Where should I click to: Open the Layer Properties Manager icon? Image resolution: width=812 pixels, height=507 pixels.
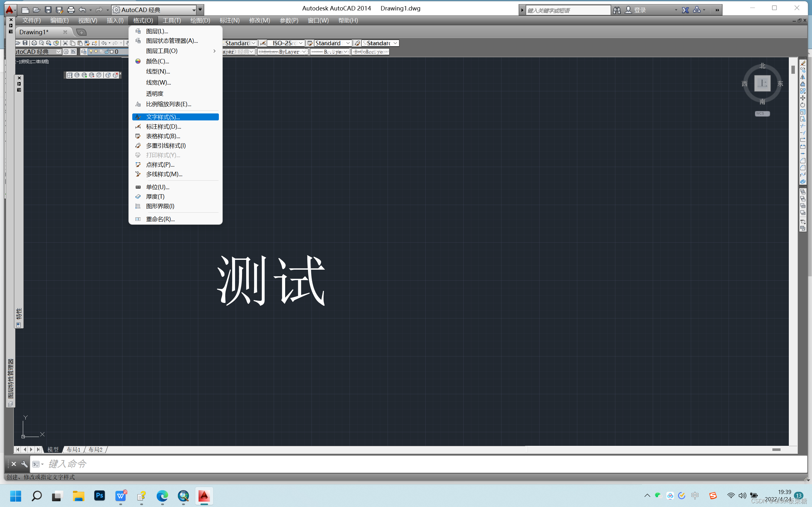pyautogui.click(x=83, y=52)
